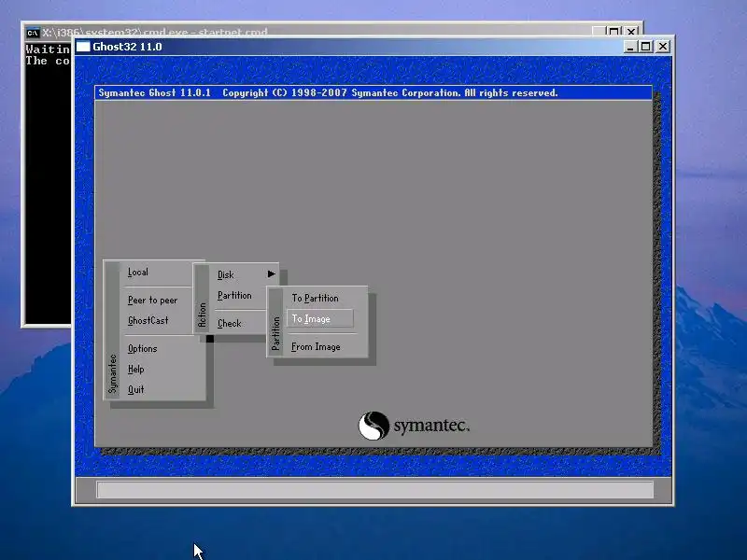The height and width of the screenshot is (560, 747).
Task: Close the Ghost32 11.0 window
Action: [663, 47]
